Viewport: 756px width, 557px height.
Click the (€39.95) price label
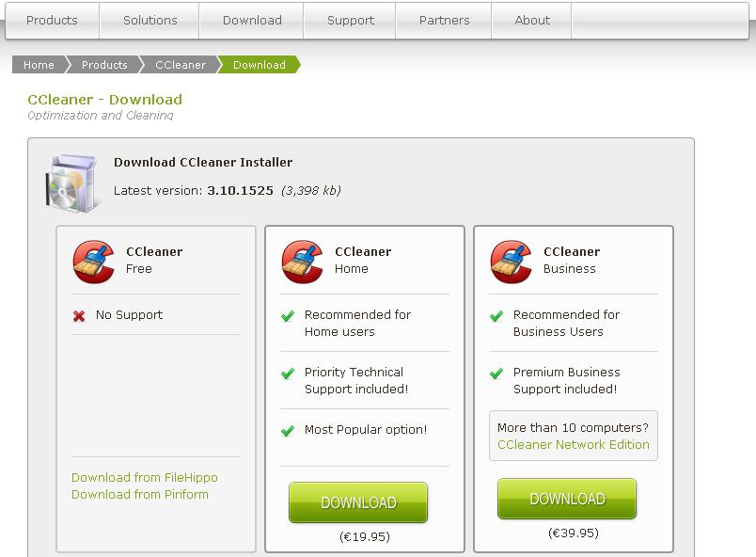(574, 533)
